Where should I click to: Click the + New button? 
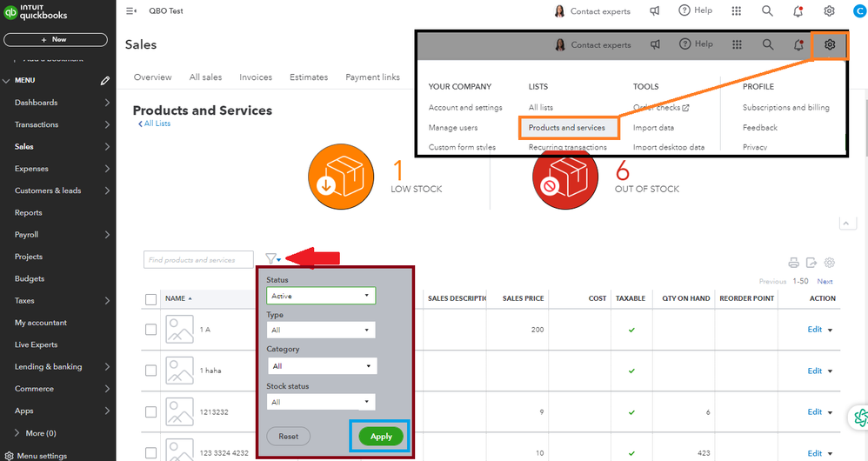click(56, 40)
